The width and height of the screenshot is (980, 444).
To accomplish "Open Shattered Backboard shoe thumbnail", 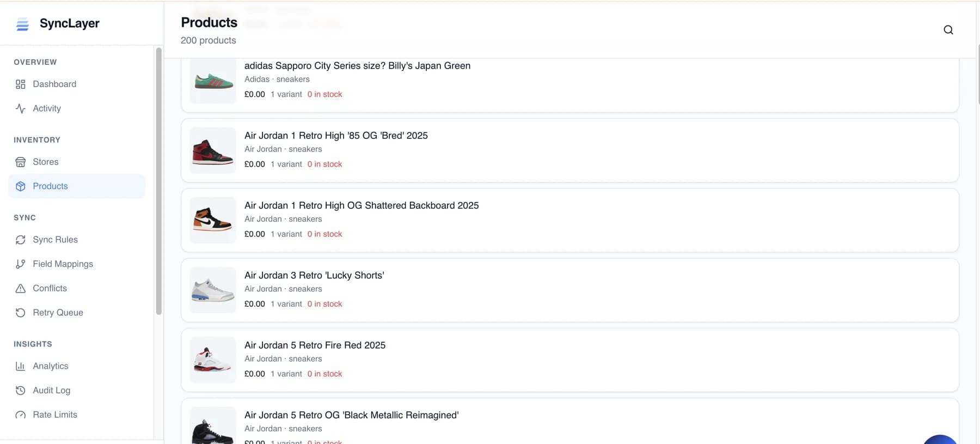I will click(x=213, y=220).
